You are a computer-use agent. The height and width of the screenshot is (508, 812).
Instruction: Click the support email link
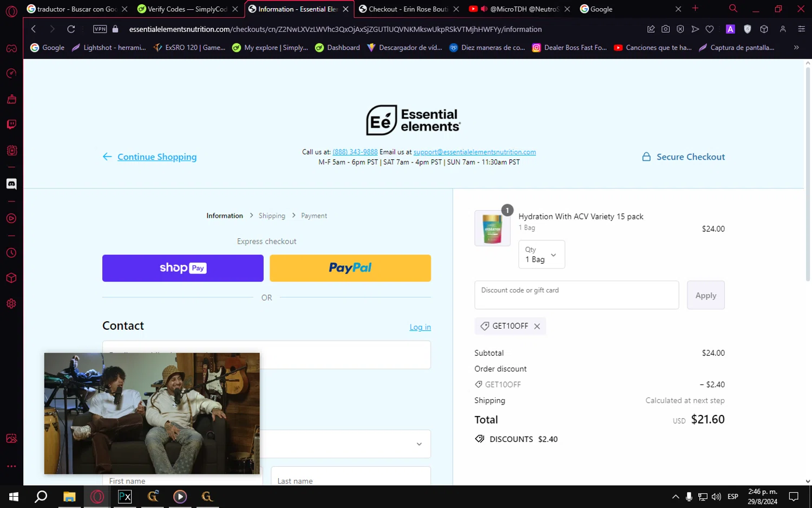pos(475,152)
